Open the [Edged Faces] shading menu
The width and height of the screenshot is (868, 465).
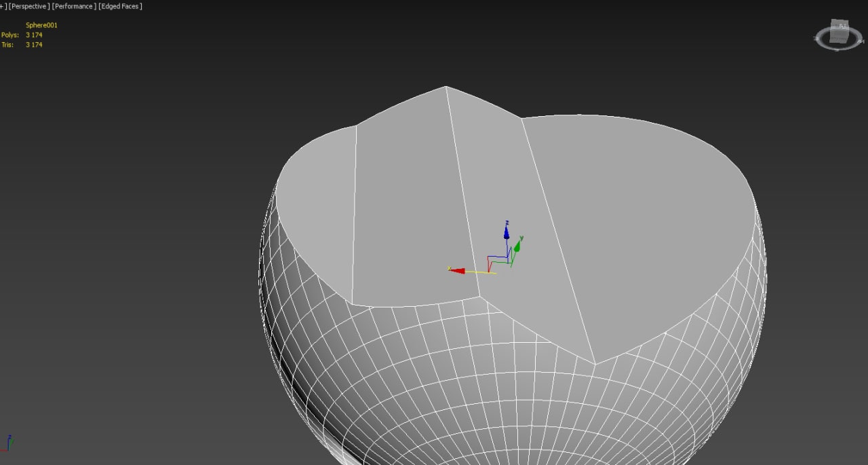click(x=121, y=6)
